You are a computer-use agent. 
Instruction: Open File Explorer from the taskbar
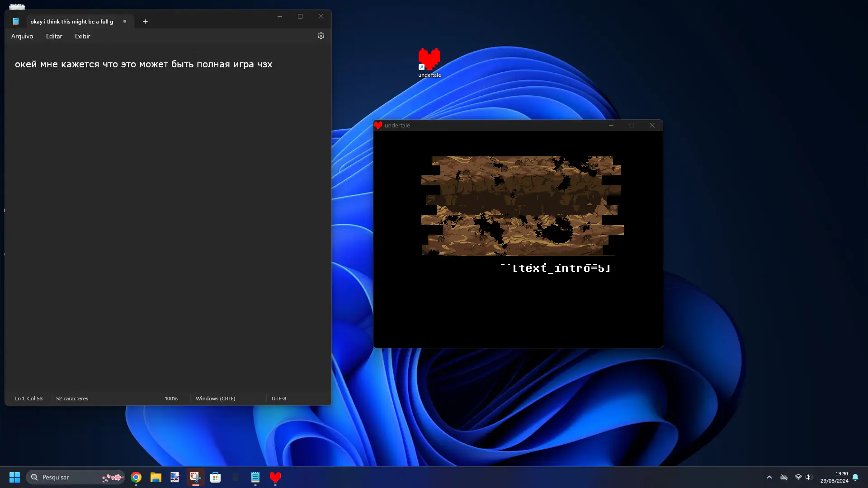(x=156, y=477)
